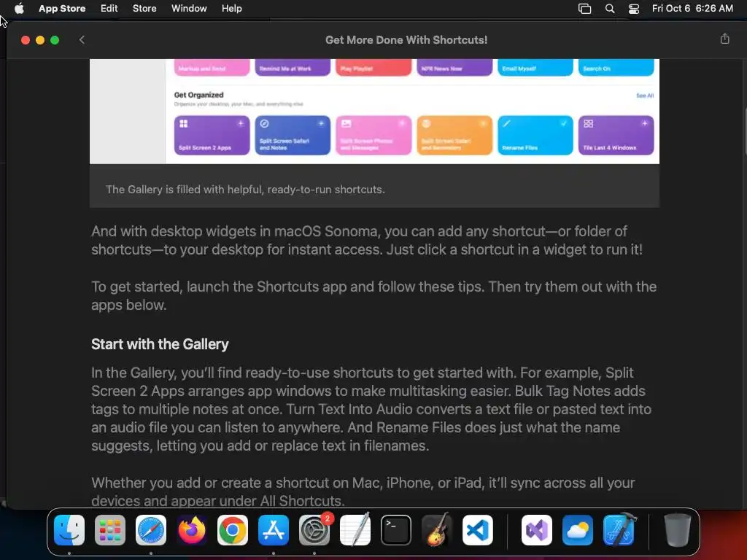Click the Email Myself card
This screenshot has width=747, height=560.
tap(535, 67)
